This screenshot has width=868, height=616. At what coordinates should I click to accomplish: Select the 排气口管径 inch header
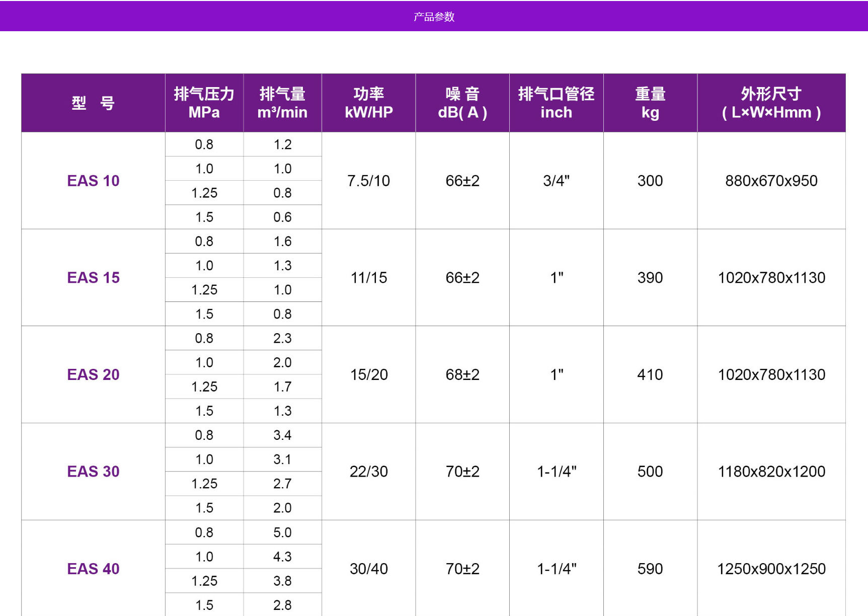[x=557, y=103]
